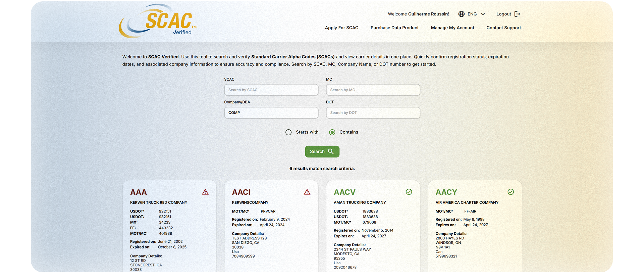
Task: Click the logout arrow icon
Action: [x=517, y=14]
